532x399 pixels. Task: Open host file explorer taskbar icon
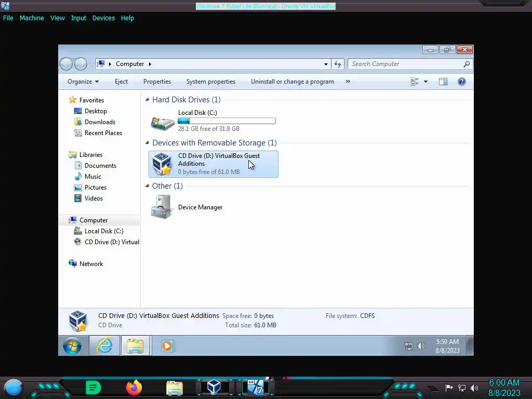175,388
